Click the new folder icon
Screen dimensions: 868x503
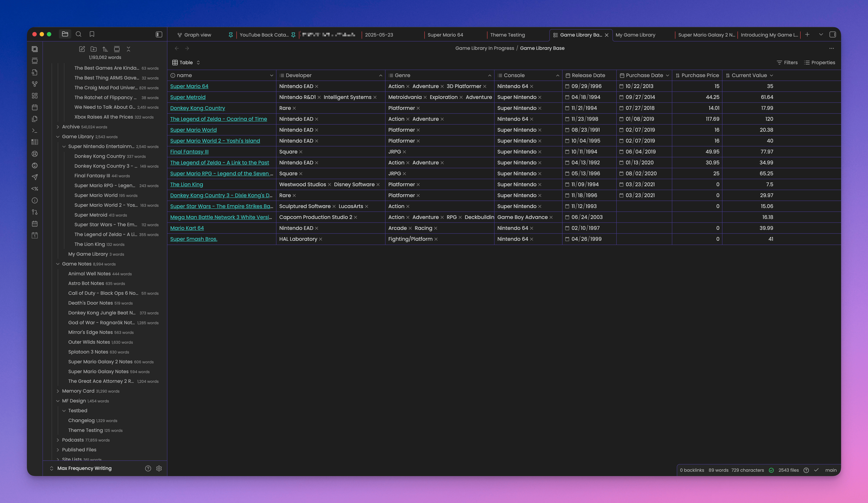[93, 49]
